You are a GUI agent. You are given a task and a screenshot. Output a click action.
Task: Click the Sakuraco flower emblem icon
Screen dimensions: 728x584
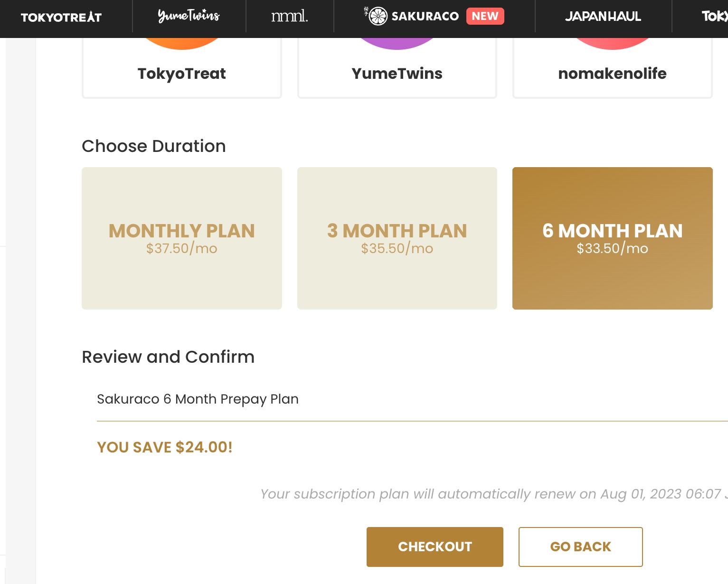point(378,16)
